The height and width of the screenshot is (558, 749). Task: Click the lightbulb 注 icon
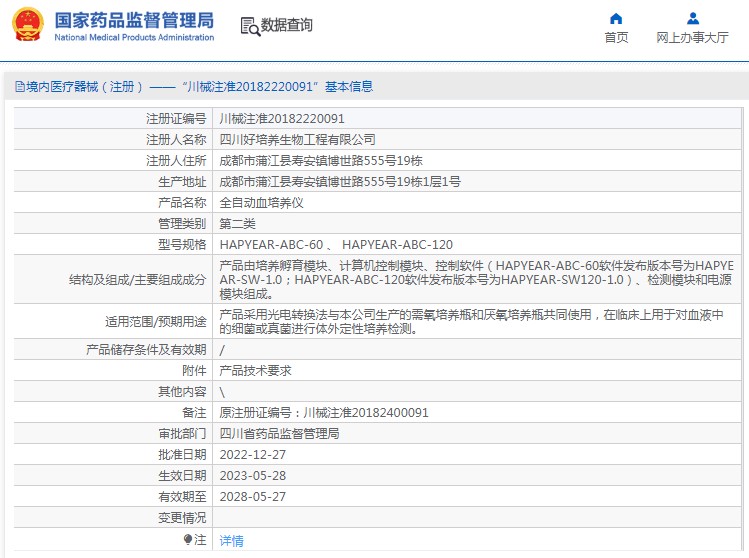[x=188, y=539]
